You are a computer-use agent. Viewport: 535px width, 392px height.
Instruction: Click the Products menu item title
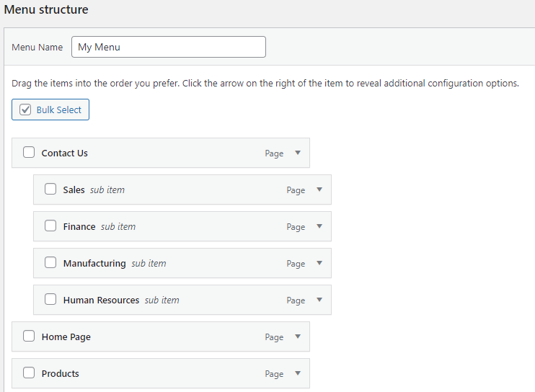coord(60,374)
